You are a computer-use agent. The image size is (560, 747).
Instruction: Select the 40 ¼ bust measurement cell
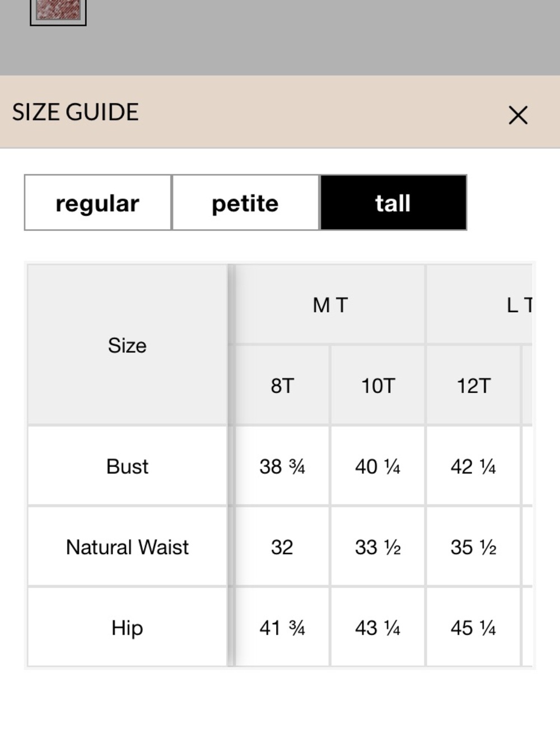tap(378, 466)
